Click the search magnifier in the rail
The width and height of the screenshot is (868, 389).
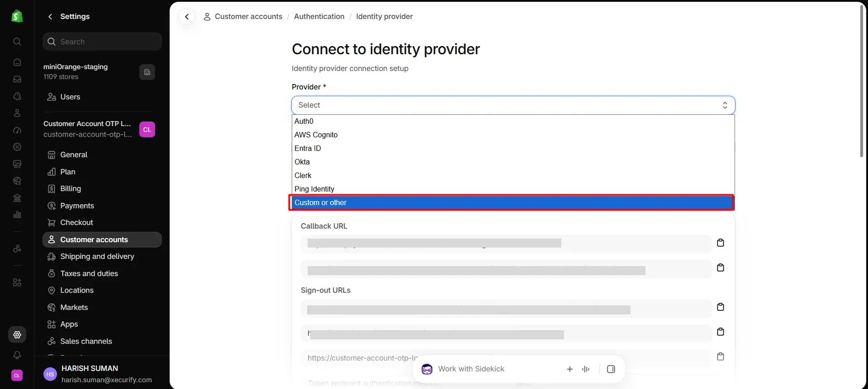coord(17,42)
